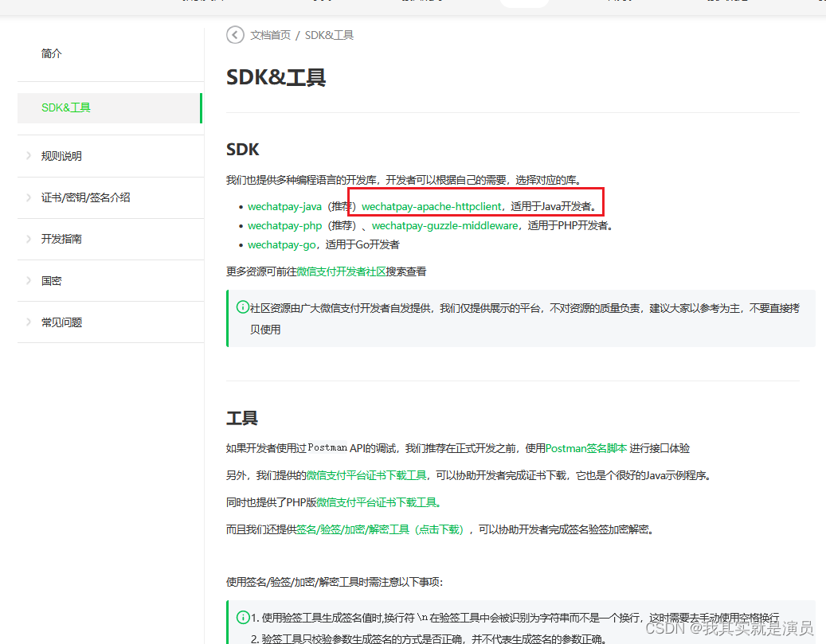Click the inline Postman code text
826x644 pixels.
click(x=327, y=447)
